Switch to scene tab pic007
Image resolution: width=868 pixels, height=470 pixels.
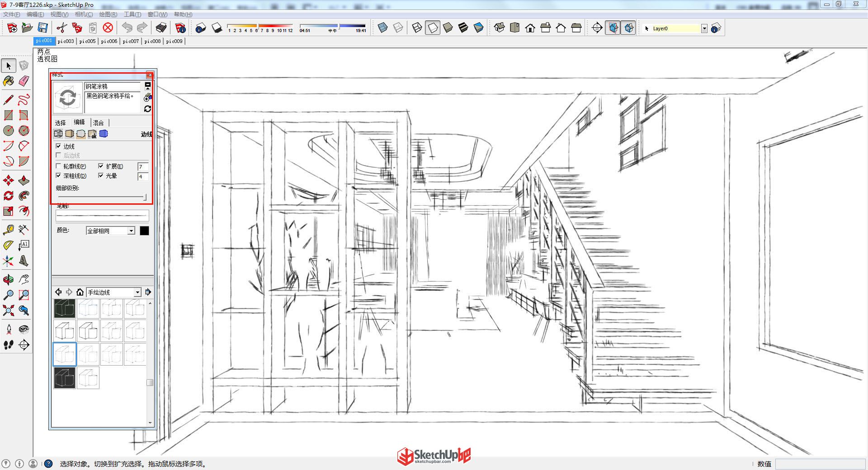(x=131, y=41)
